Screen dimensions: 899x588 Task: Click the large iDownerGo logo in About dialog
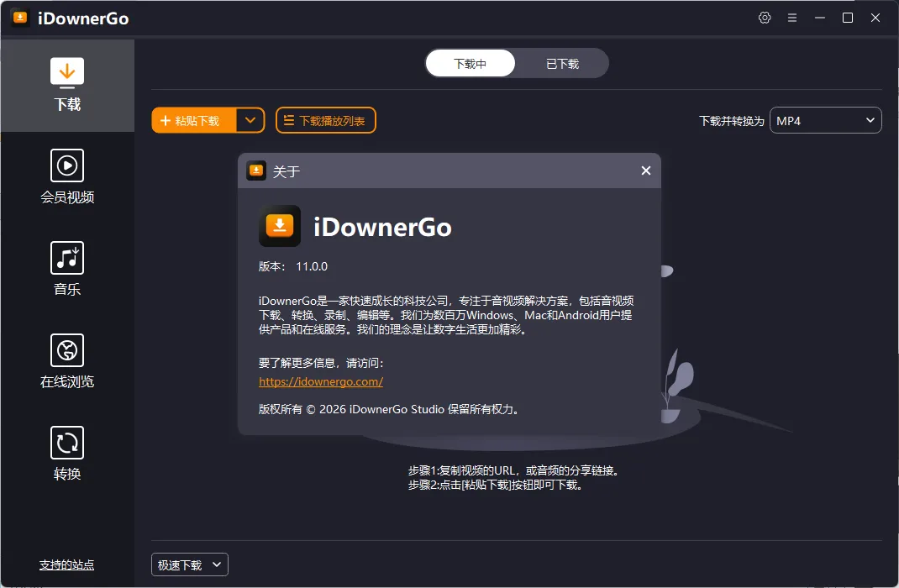tap(280, 226)
